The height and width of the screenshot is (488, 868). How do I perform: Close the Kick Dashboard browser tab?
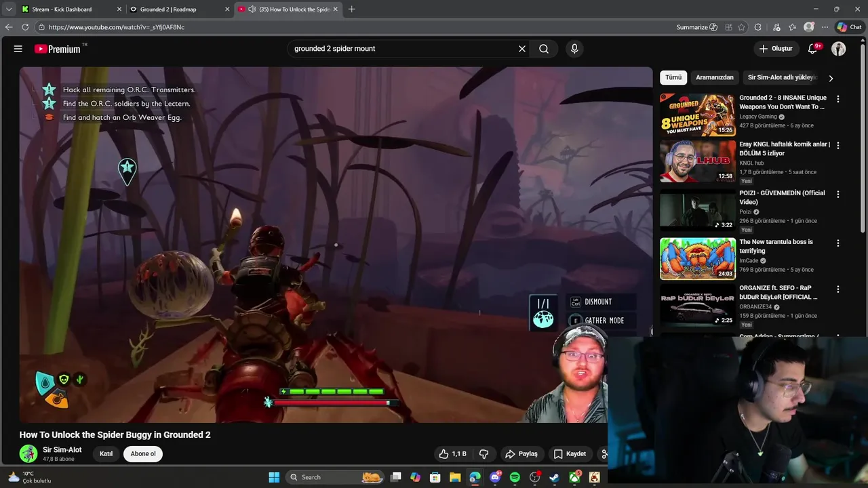(119, 9)
